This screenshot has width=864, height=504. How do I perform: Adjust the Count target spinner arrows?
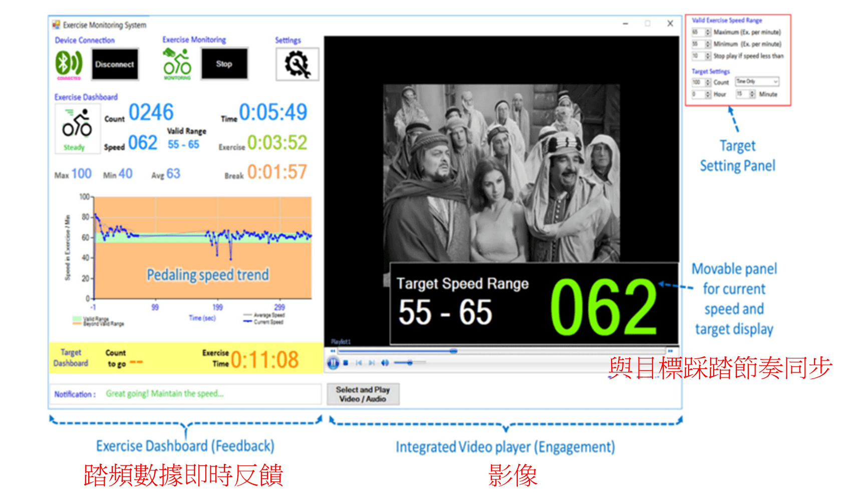coord(708,82)
